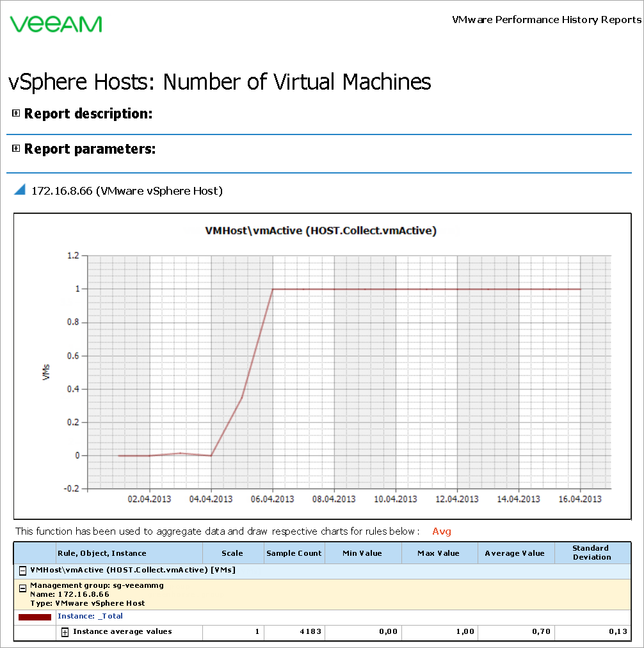The width and height of the screenshot is (644, 648).
Task: Open the Instance: _Total link
Action: 90,616
